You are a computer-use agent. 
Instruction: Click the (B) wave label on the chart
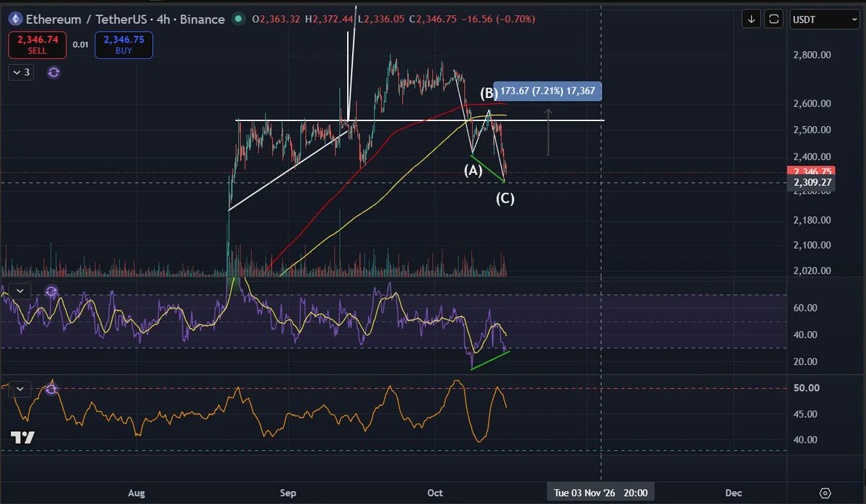click(489, 92)
